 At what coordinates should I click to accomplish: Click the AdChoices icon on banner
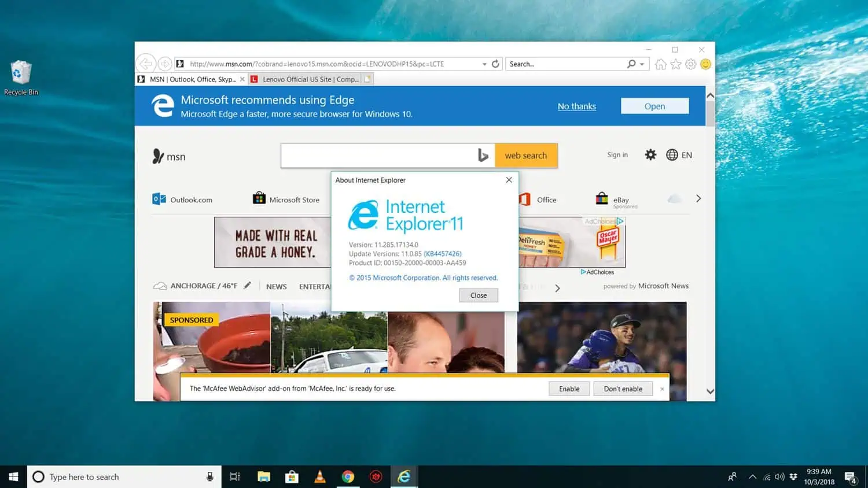coord(620,221)
